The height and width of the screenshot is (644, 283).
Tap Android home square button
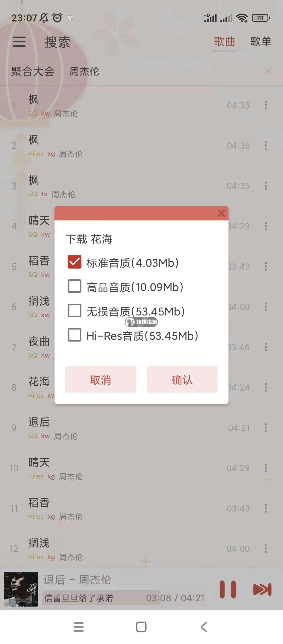141,627
